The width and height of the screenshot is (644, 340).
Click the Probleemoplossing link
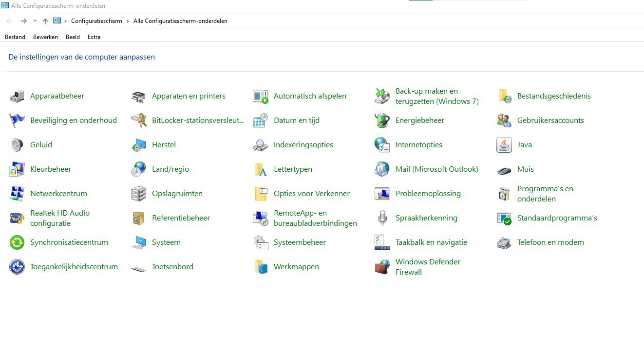click(428, 194)
